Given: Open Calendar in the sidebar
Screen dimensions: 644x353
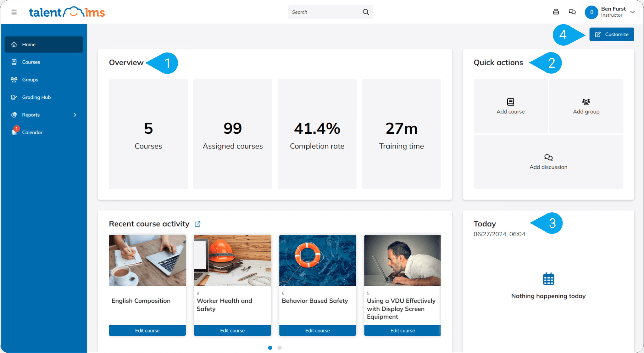Looking at the screenshot, I should pyautogui.click(x=32, y=132).
